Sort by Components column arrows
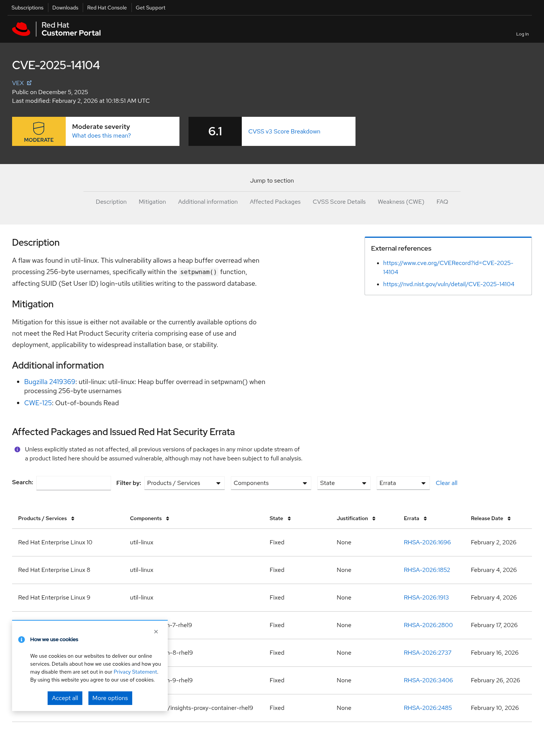This screenshot has width=544, height=756. pos(168,519)
